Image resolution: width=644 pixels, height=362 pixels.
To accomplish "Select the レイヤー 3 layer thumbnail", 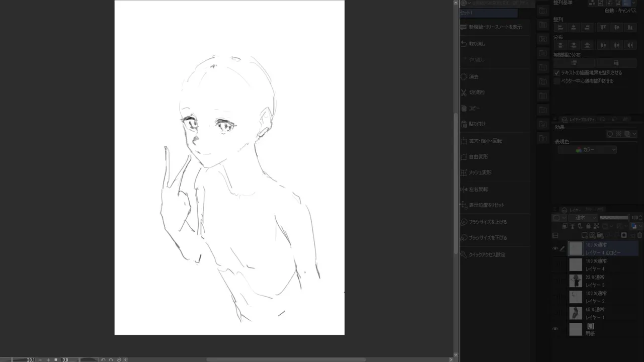I will coord(576,281).
